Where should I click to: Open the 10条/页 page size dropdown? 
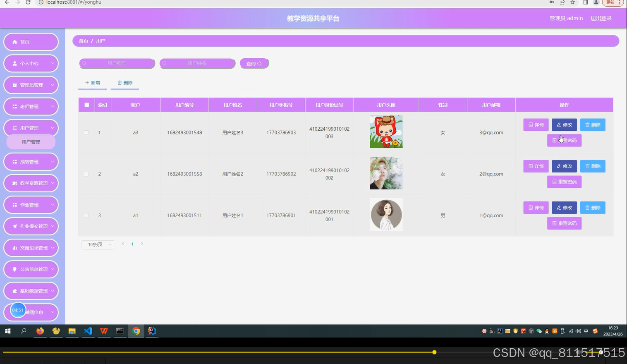(x=98, y=244)
